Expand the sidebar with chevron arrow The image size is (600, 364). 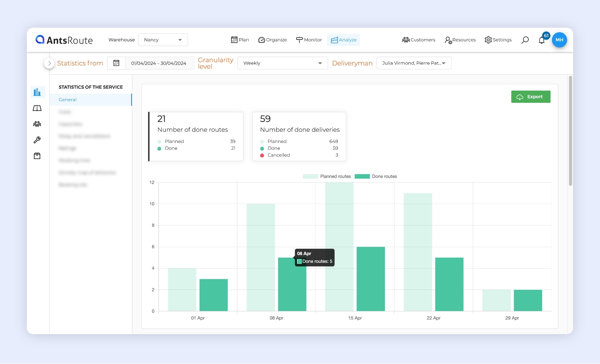tap(49, 63)
